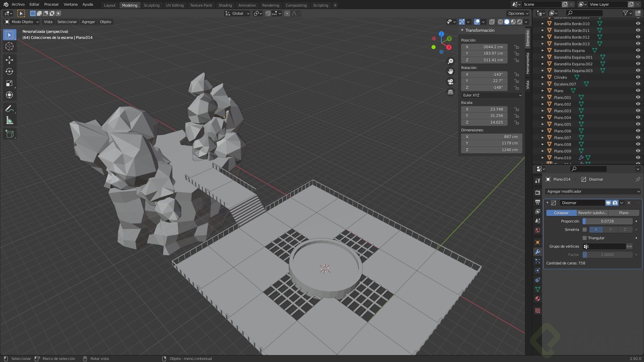Screen dimensions: 644x362
Task: Activate the Measure tool
Action: (9, 121)
